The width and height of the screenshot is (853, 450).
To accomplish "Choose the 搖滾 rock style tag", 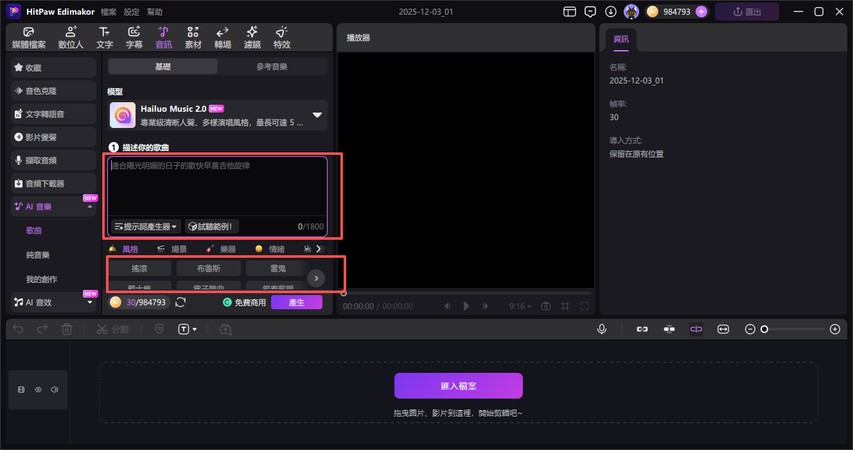I will [x=139, y=268].
